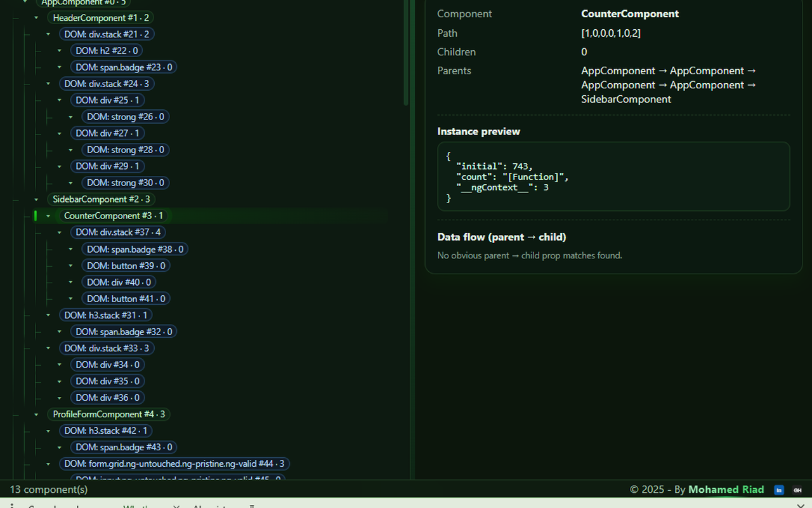
Task: Select DOM: div #29 node
Action: 107,166
